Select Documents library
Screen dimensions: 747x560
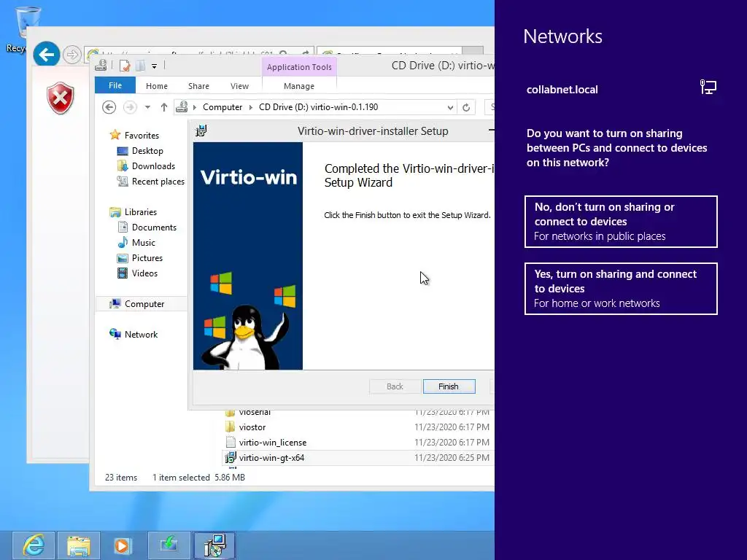[x=154, y=227]
